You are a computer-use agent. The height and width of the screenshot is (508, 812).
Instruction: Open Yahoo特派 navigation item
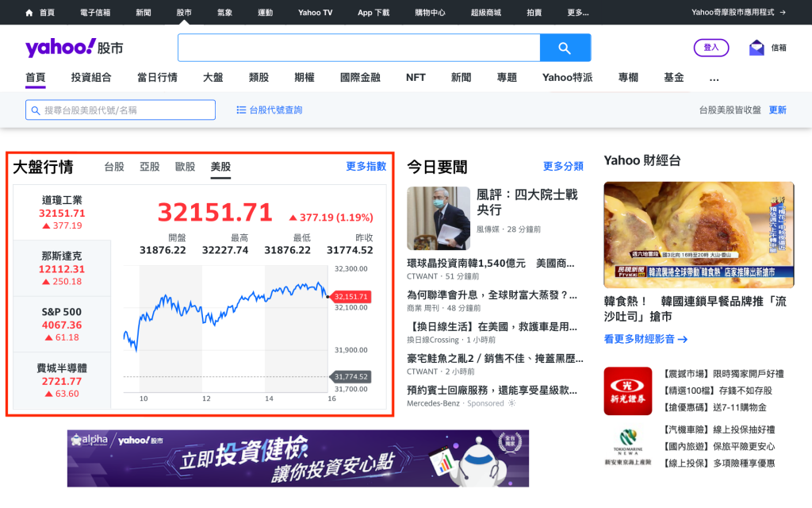click(567, 77)
